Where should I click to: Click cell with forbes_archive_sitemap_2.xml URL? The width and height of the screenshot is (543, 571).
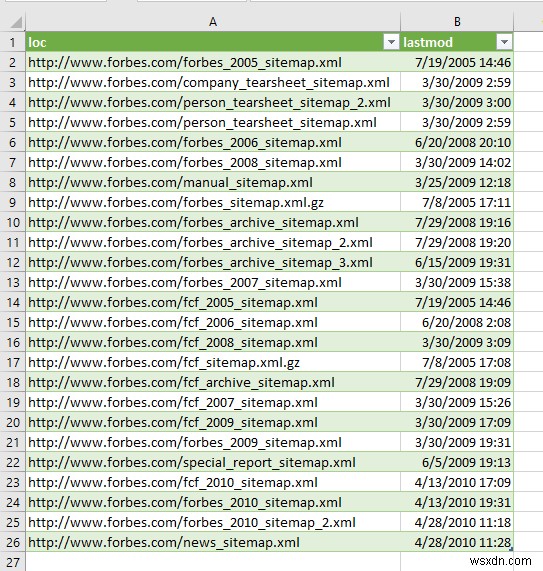coord(213,243)
